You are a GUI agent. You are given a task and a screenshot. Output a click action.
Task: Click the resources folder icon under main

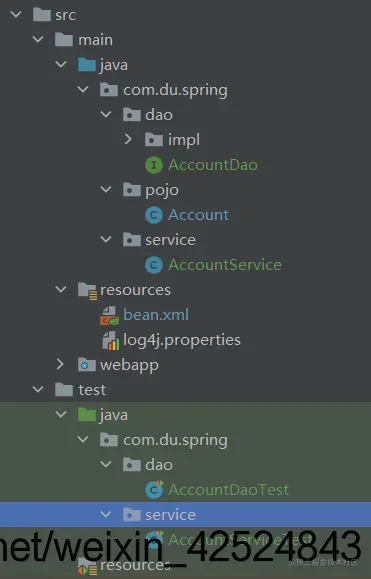click(87, 291)
